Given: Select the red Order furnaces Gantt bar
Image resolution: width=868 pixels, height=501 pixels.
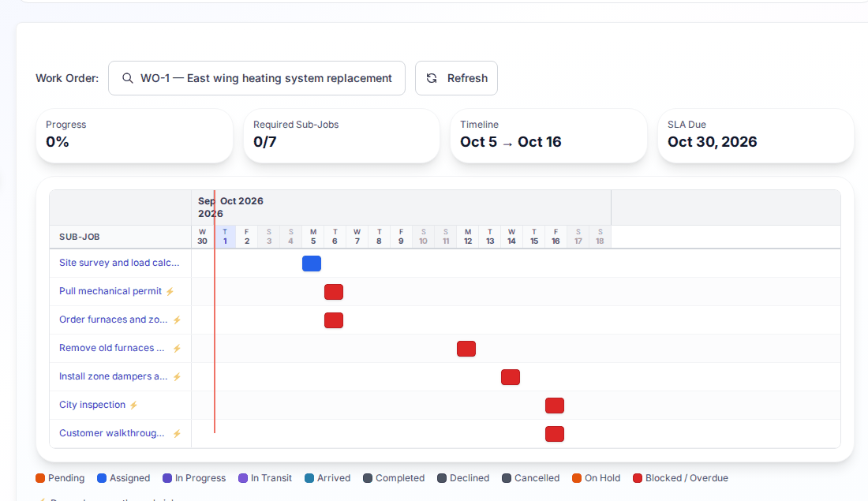Looking at the screenshot, I should (x=334, y=320).
